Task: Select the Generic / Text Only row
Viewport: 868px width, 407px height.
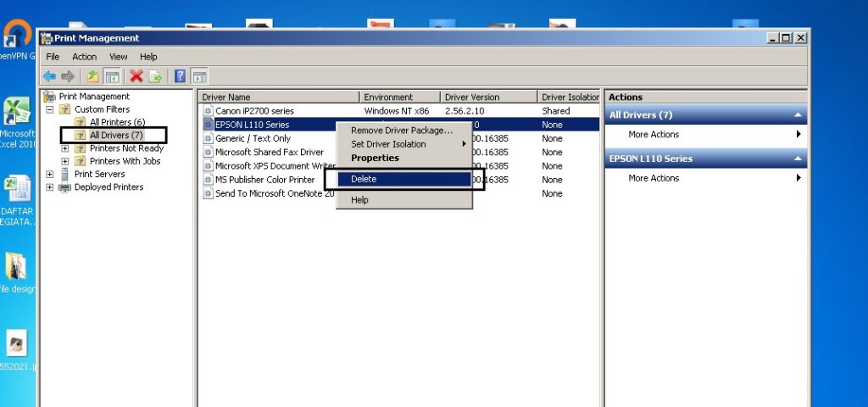Action: click(x=399, y=138)
